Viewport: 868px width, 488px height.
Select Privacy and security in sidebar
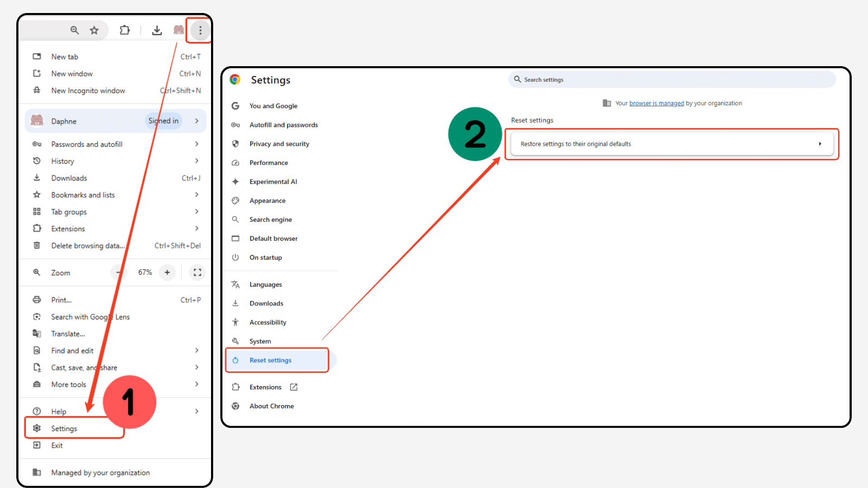(x=279, y=143)
